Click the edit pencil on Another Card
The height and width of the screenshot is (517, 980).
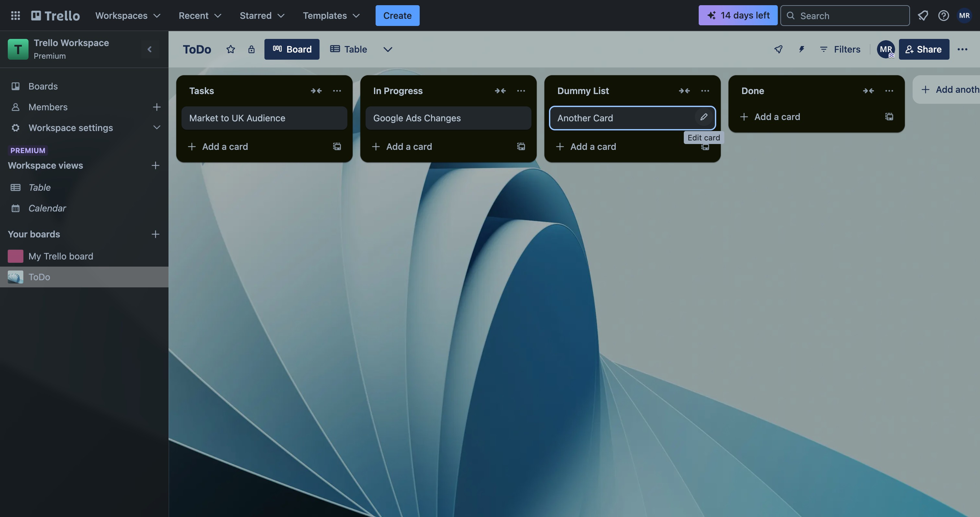(704, 117)
